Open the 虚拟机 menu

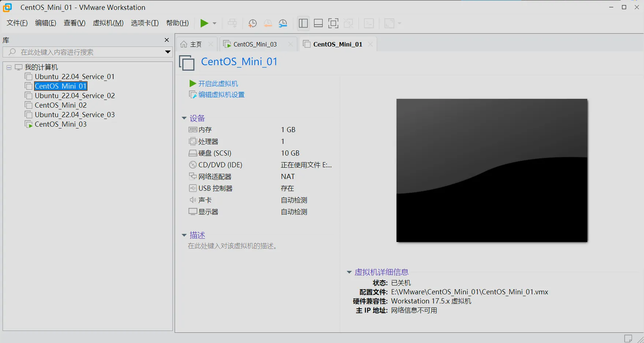tap(108, 23)
